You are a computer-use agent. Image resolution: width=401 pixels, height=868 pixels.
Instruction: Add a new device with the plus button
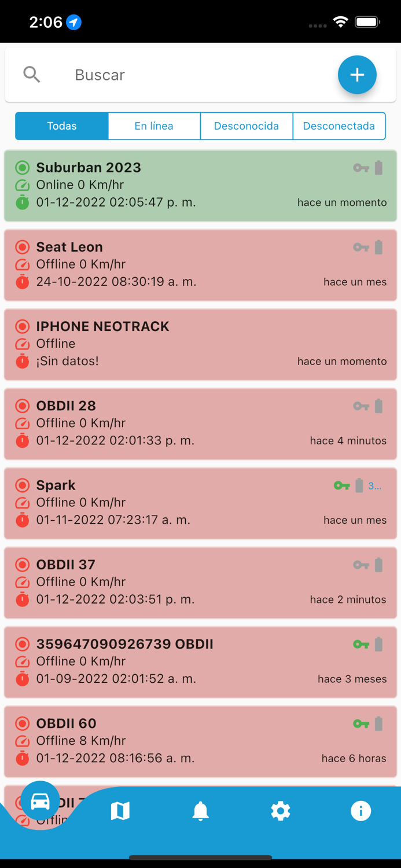(x=357, y=74)
